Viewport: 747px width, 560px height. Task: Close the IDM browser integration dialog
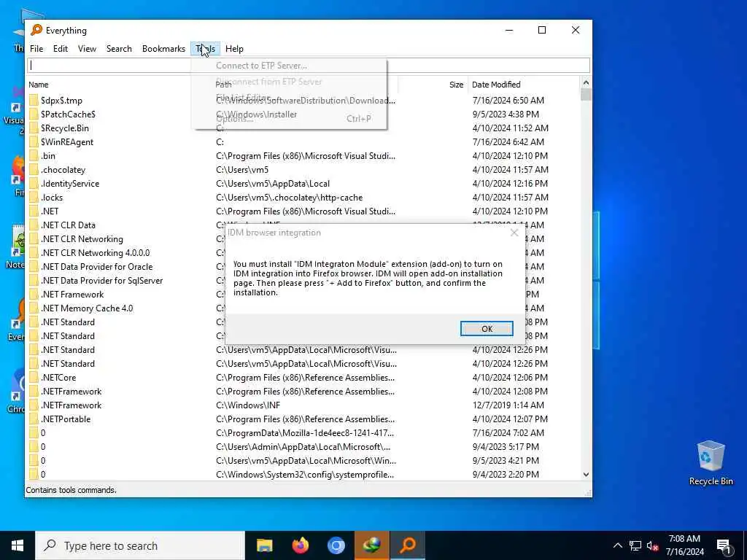[x=514, y=233]
